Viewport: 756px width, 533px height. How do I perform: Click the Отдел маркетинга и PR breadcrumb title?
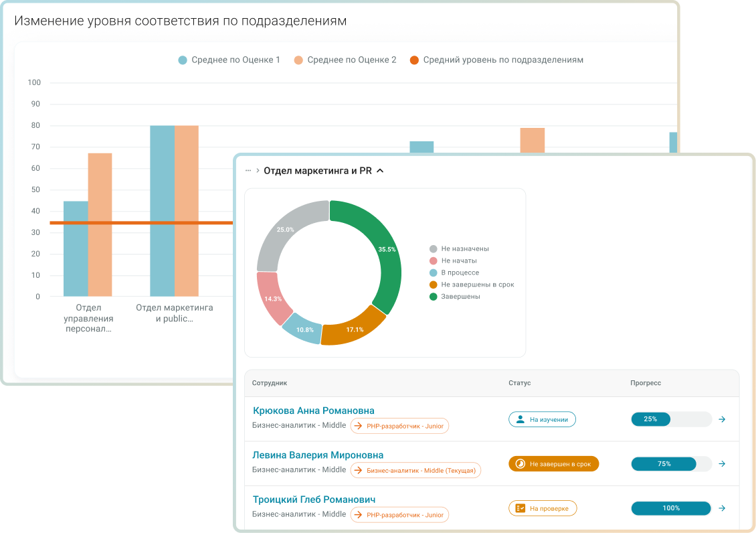click(318, 171)
